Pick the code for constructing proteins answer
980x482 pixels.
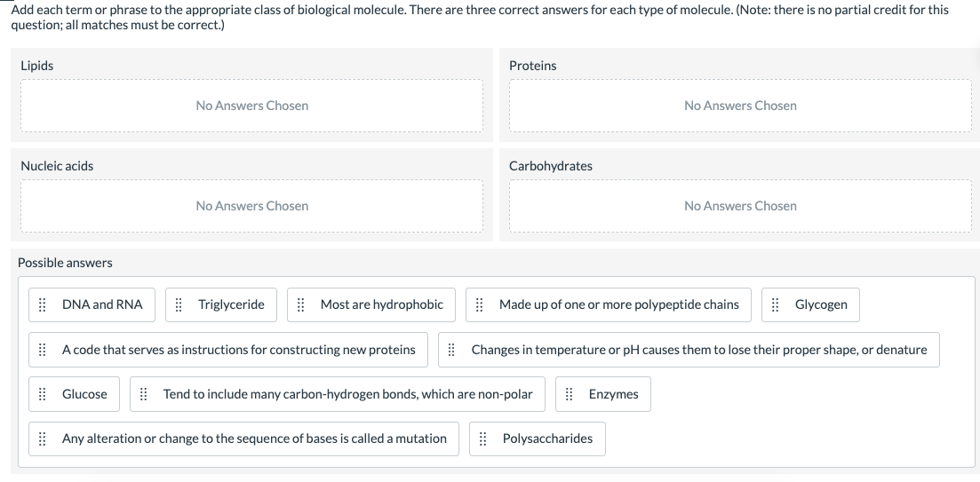coord(238,350)
